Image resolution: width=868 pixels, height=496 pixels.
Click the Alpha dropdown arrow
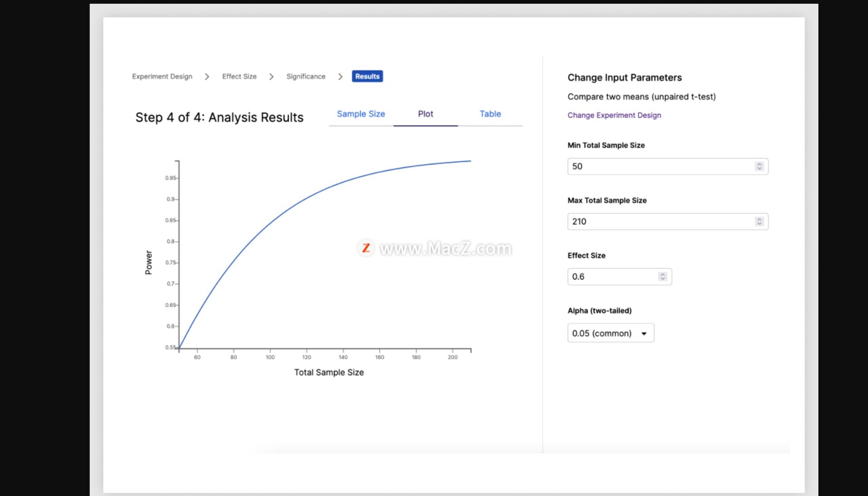pyautogui.click(x=644, y=334)
